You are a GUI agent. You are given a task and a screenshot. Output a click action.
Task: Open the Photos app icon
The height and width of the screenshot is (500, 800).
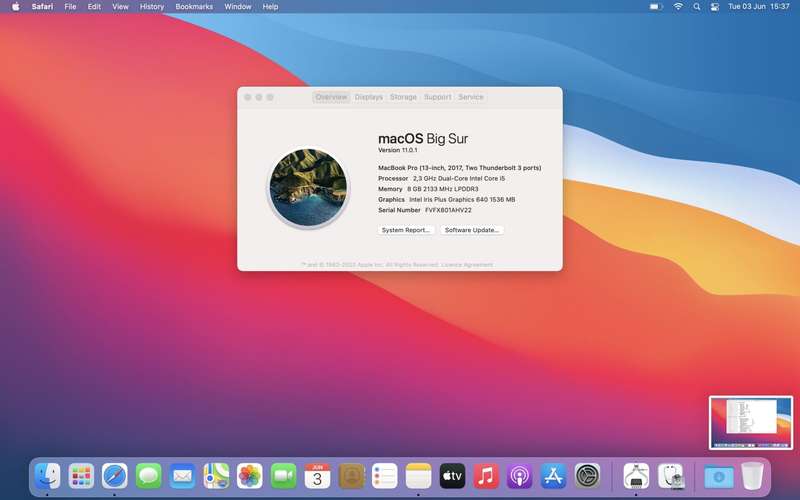250,476
